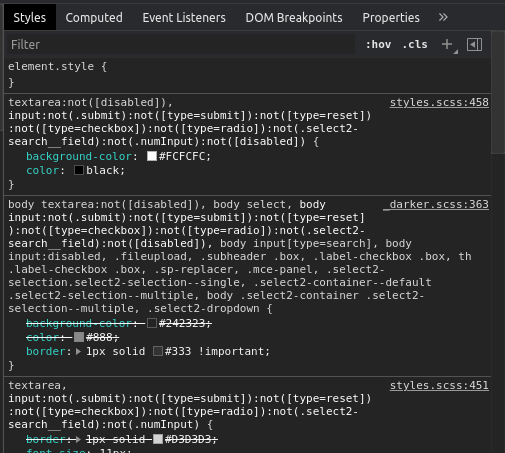Click the struck-through #242323 value
Image resolution: width=505 pixels, height=453 pixels.
point(182,323)
